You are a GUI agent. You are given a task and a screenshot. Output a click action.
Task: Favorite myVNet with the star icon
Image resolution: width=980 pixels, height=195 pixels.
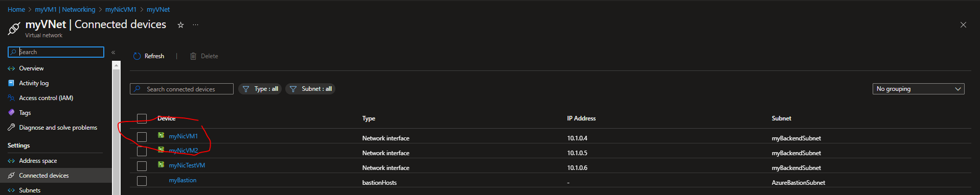point(180,25)
